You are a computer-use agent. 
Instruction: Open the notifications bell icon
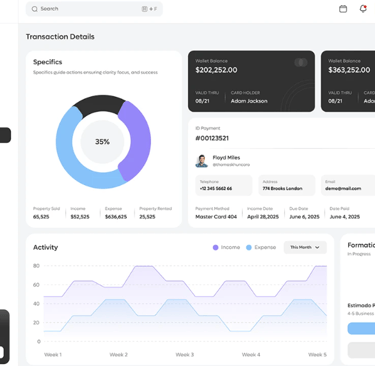coord(363,9)
